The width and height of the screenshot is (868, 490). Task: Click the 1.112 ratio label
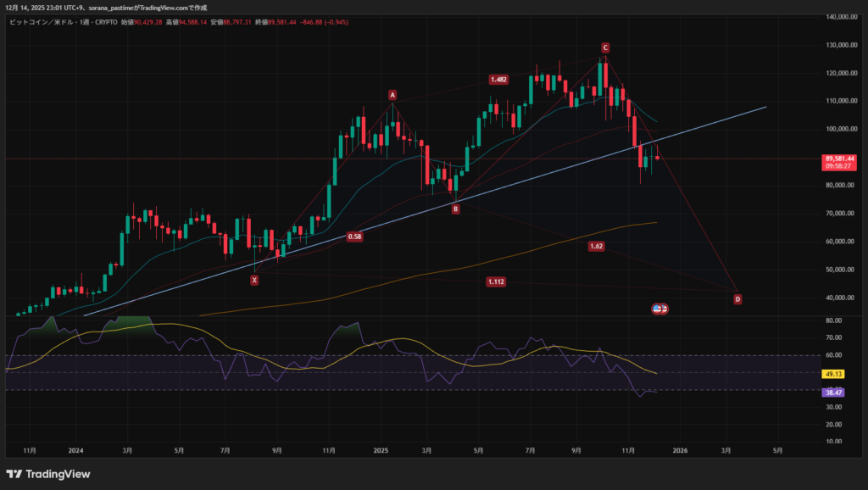[496, 281]
